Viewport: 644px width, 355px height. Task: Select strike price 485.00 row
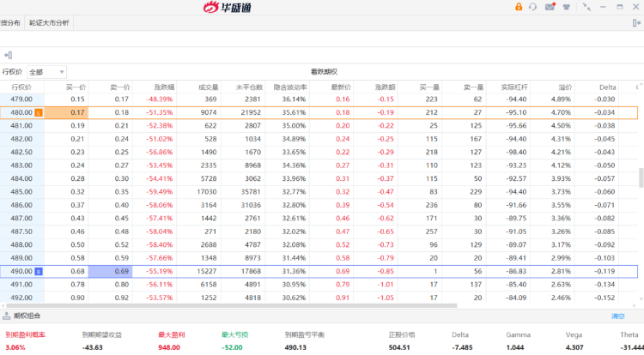coord(21,192)
